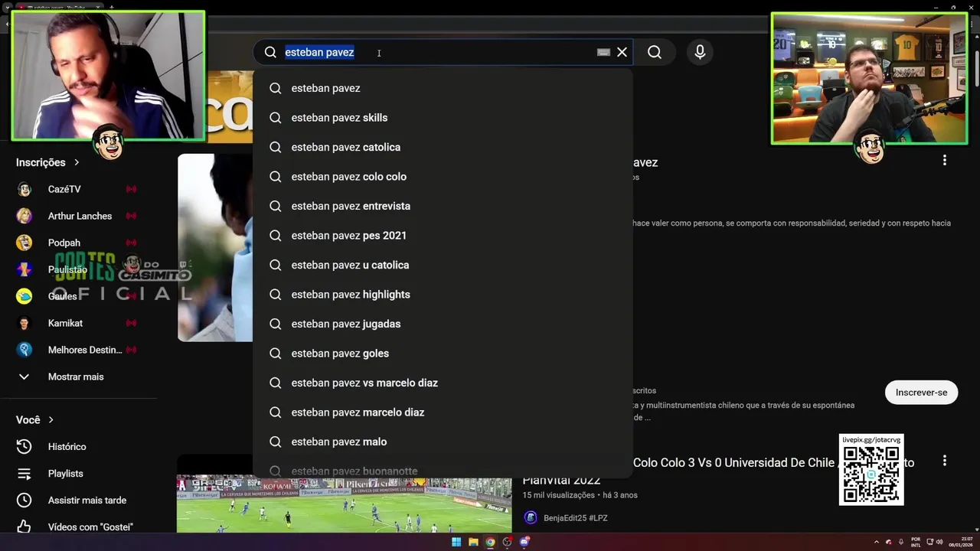This screenshot has width=980, height=551.
Task: Click the BenjaEdit25 channel avatar
Action: coord(531,518)
